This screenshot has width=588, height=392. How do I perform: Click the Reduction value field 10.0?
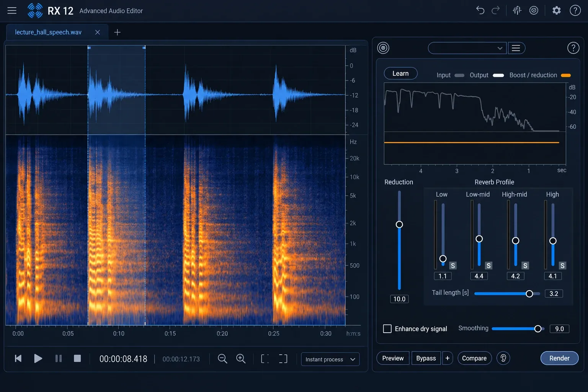point(399,299)
